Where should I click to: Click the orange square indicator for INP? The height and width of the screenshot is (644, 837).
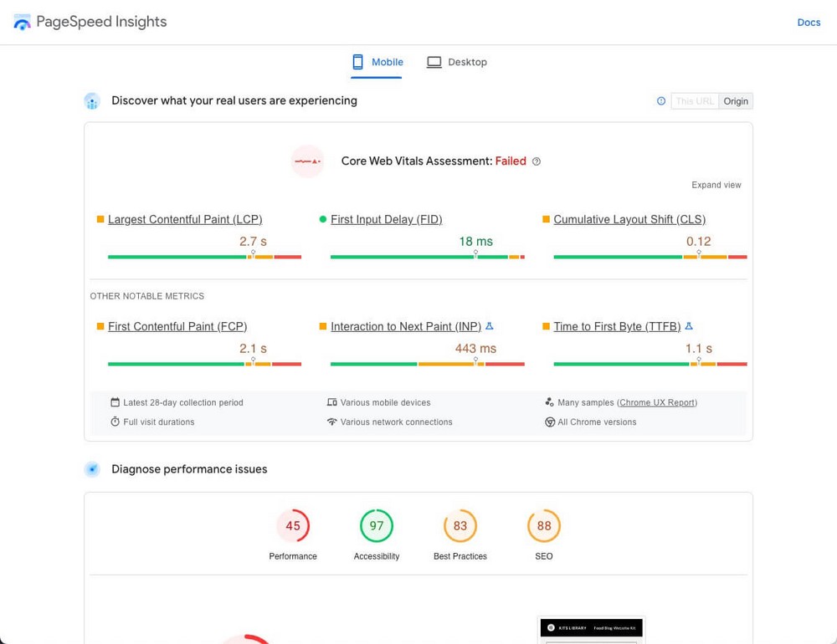322,326
